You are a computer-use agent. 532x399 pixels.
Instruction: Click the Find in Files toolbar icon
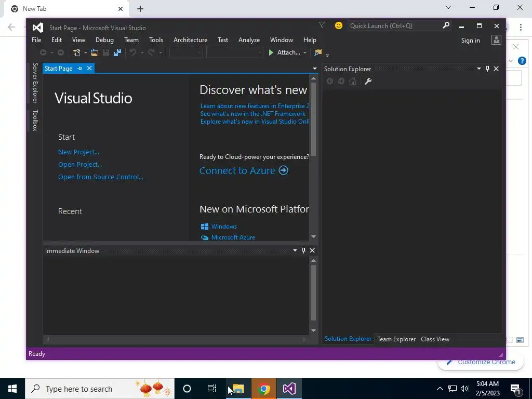coord(318,52)
